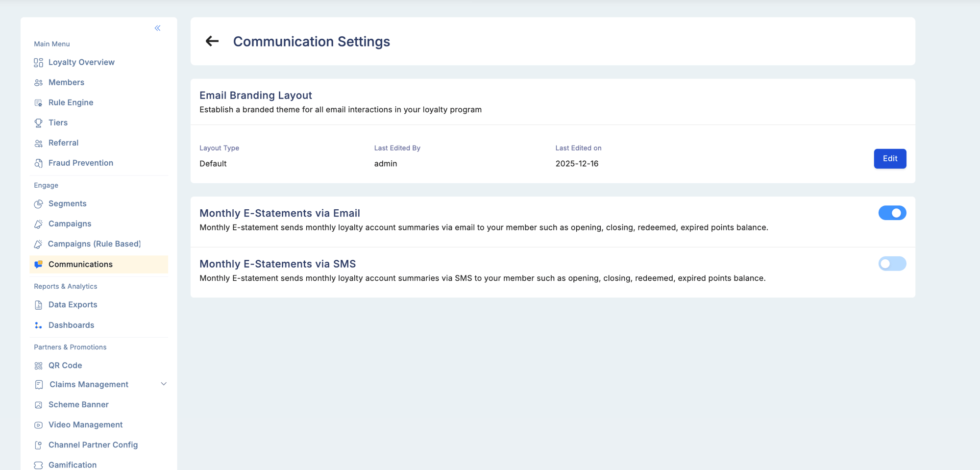980x470 pixels.
Task: Click the Video Management play icon
Action: coord(38,425)
